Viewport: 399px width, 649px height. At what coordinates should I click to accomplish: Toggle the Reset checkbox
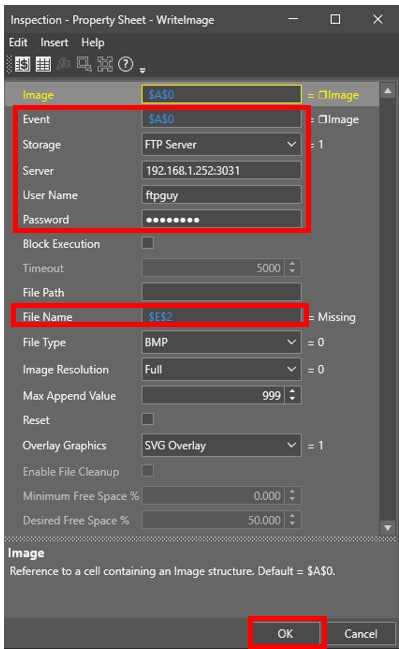[148, 419]
